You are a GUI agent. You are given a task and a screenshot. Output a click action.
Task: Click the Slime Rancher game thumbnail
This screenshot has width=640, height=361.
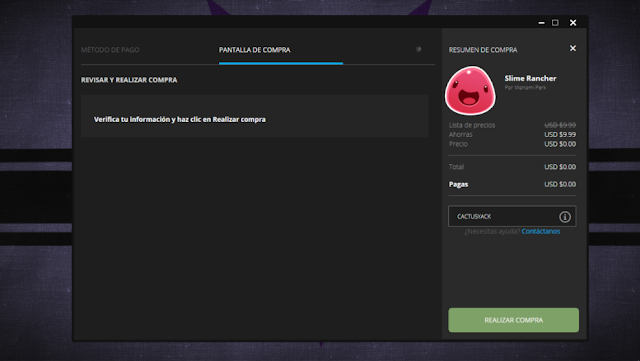[470, 91]
